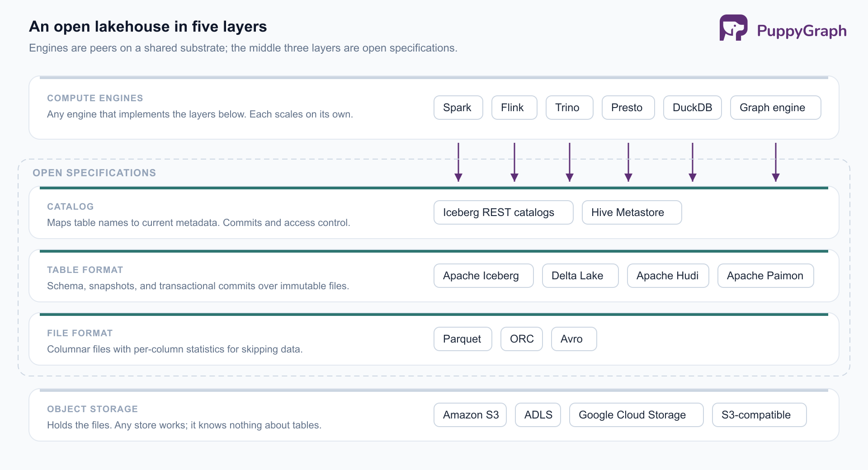The width and height of the screenshot is (868, 470).
Task: Click the Avro chip
Action: tap(574, 339)
